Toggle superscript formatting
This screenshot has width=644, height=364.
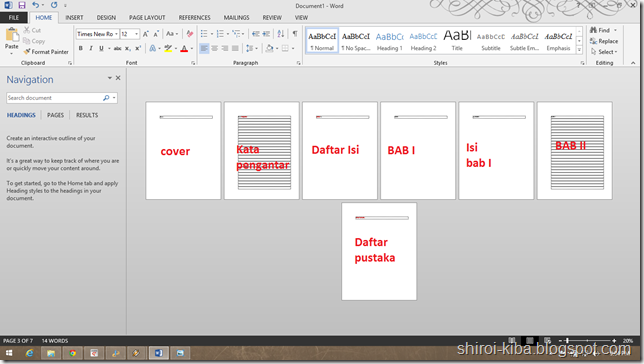click(138, 48)
